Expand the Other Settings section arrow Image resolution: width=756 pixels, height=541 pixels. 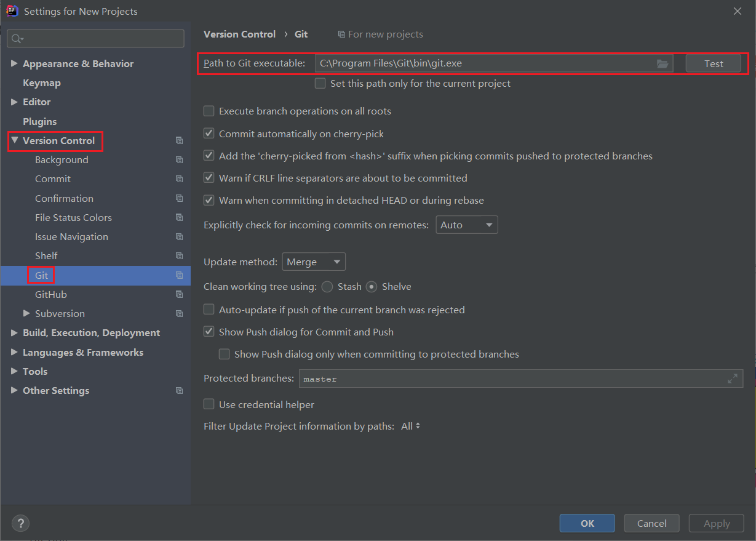tap(14, 390)
